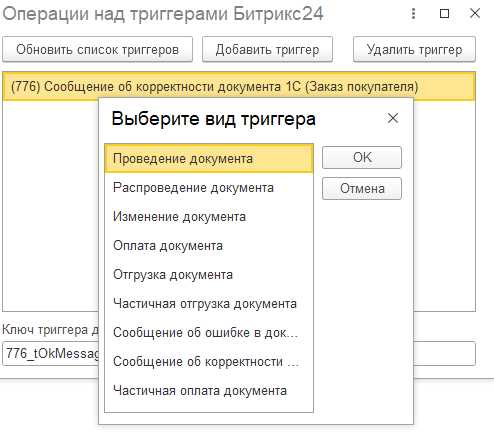Maximize the Операции над триггерами window
Screen dimensions: 494x434
[x=444, y=14]
